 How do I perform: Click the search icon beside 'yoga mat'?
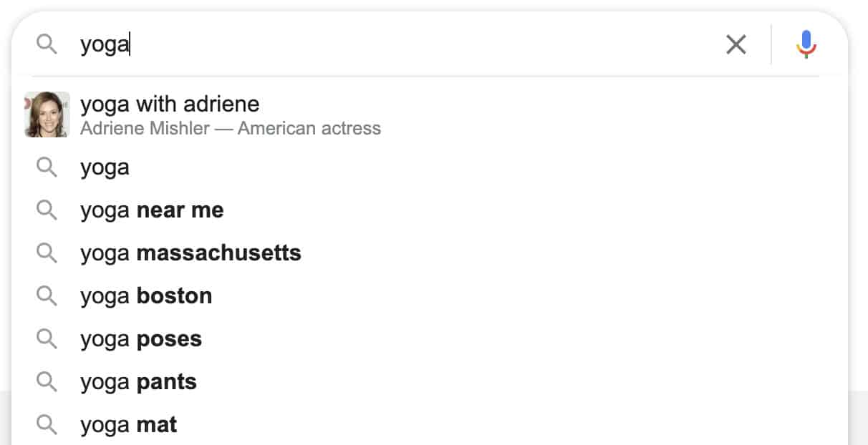(47, 425)
